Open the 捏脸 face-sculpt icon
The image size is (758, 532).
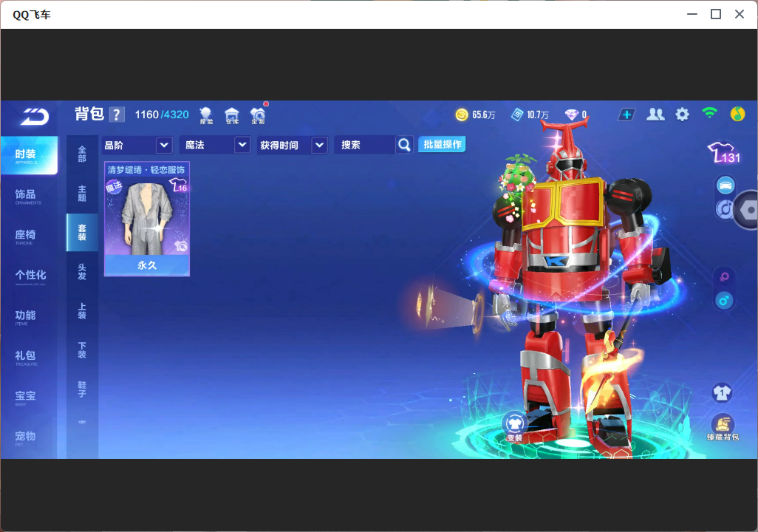[x=206, y=115]
